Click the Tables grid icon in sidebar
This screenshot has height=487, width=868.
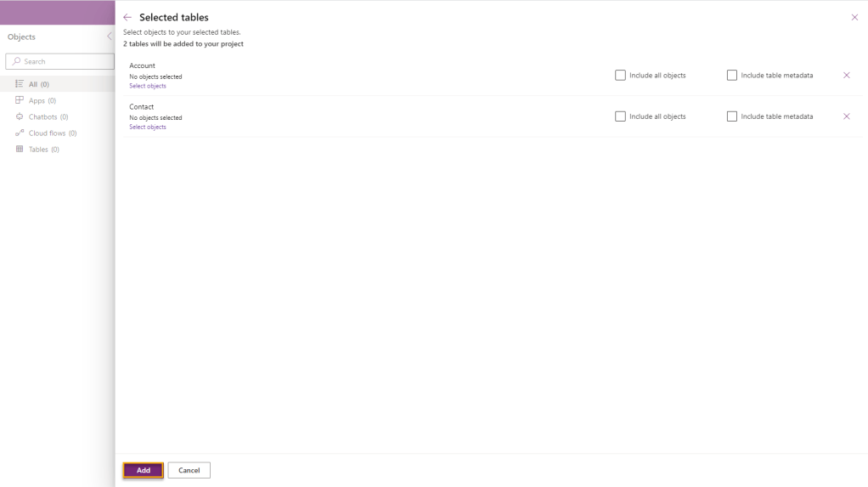click(x=20, y=150)
